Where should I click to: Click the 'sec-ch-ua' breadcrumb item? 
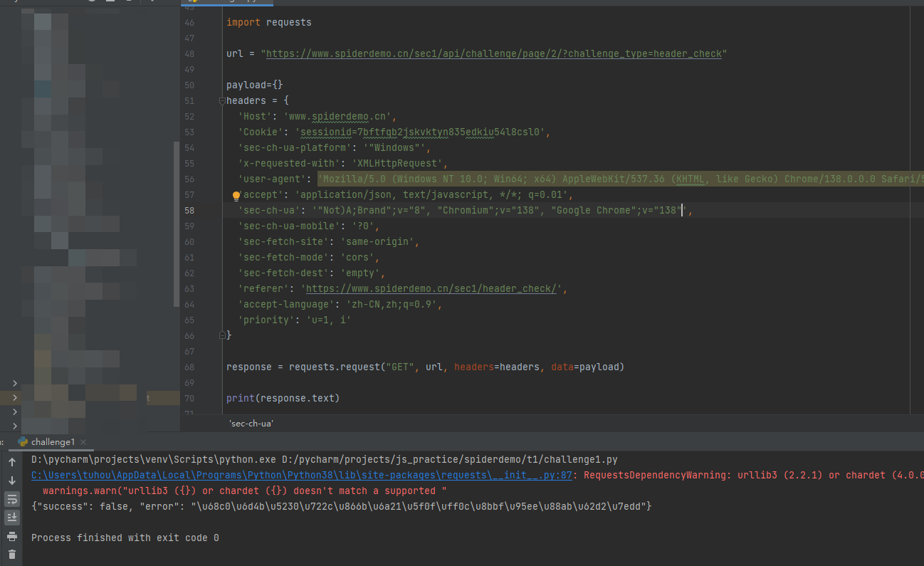[x=251, y=424]
